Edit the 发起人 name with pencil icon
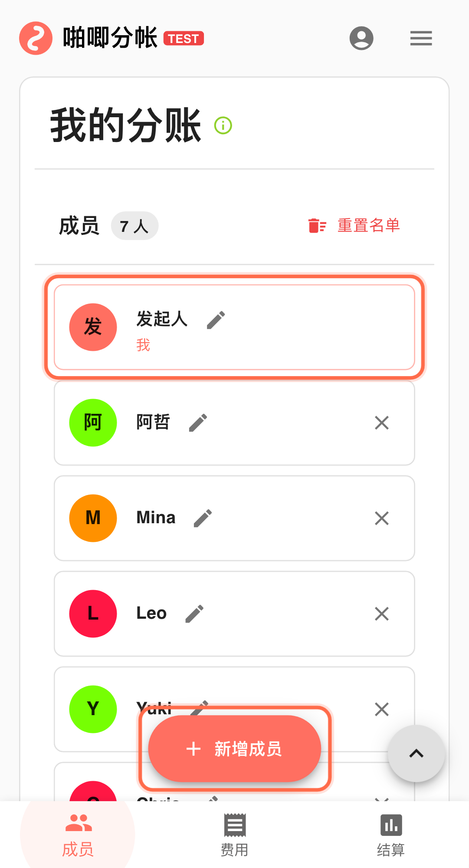 216,320
